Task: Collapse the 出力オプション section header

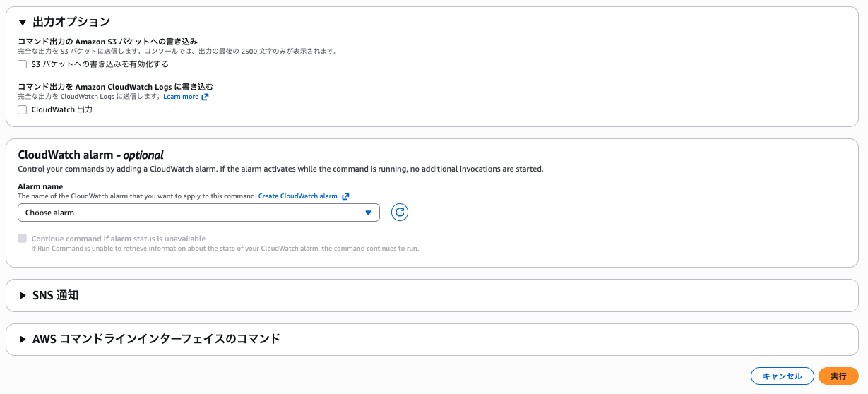Action: tap(71, 23)
